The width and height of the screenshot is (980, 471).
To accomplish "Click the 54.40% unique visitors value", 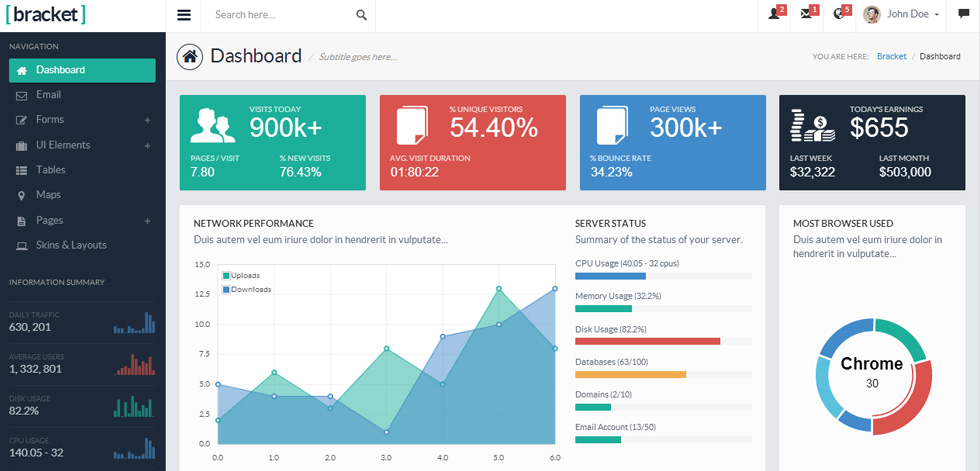I will [x=494, y=128].
